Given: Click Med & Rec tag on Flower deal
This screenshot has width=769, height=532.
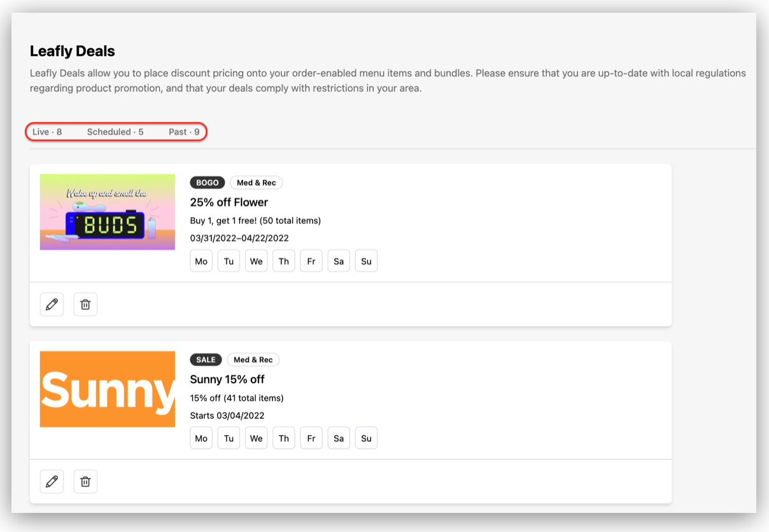Looking at the screenshot, I should (257, 183).
